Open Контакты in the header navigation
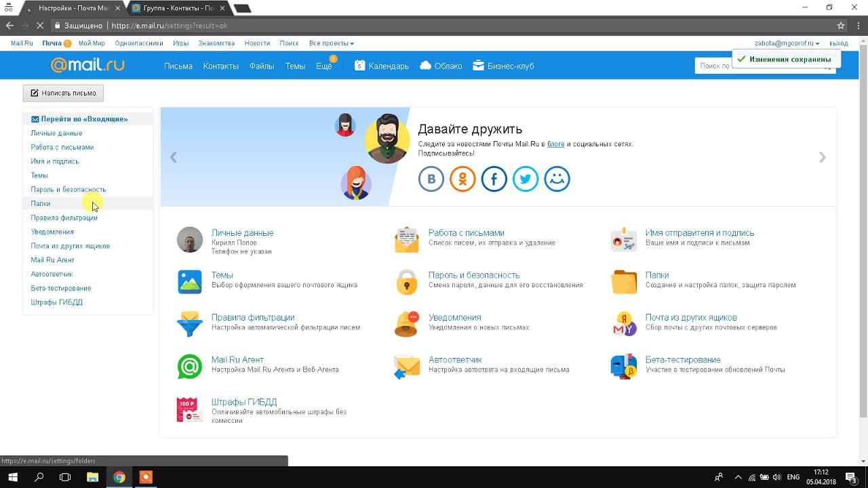 (x=221, y=66)
